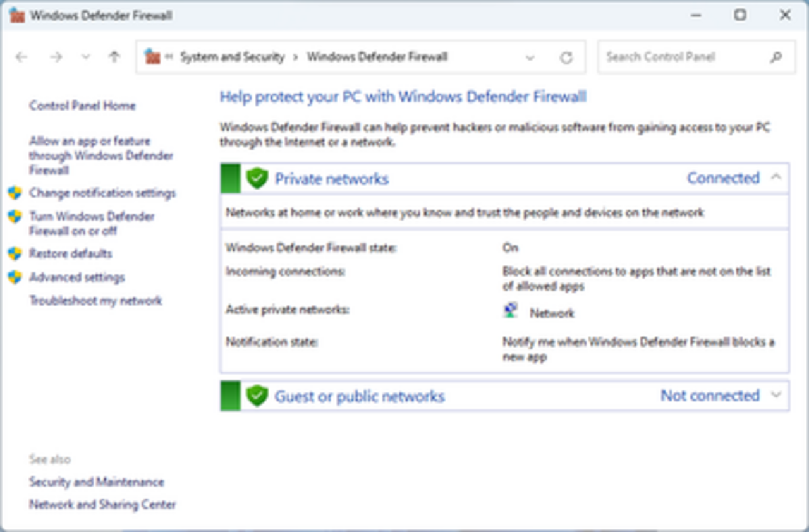Click shield icon beside Restore defaults
Screen dimensions: 809x532
coord(15,253)
